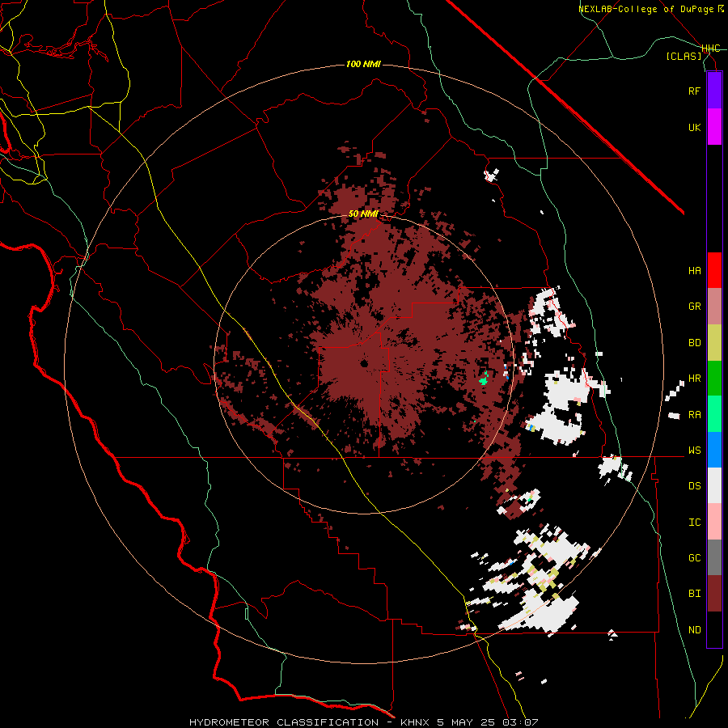Click the ND legend label
Viewport: 728px width, 728px height.
tap(694, 630)
